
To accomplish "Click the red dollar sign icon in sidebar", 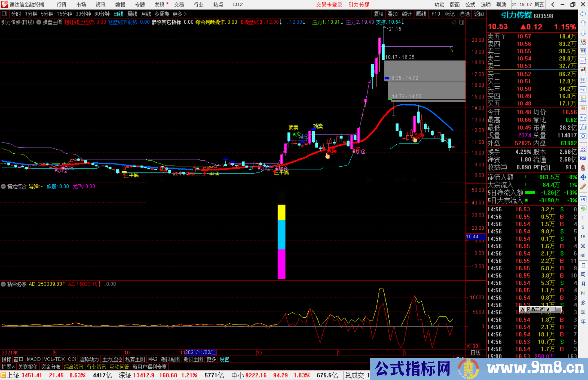I will tap(583, 168).
